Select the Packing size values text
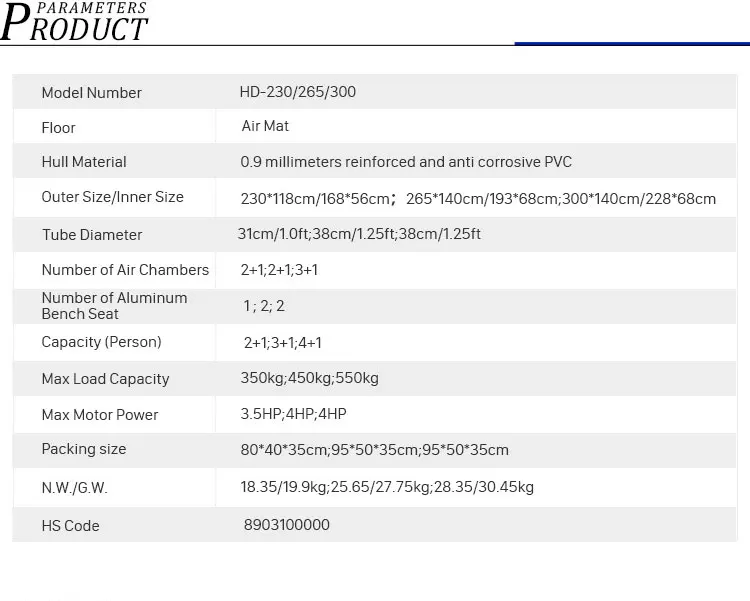Viewport: 750px width, 601px height. (375, 450)
